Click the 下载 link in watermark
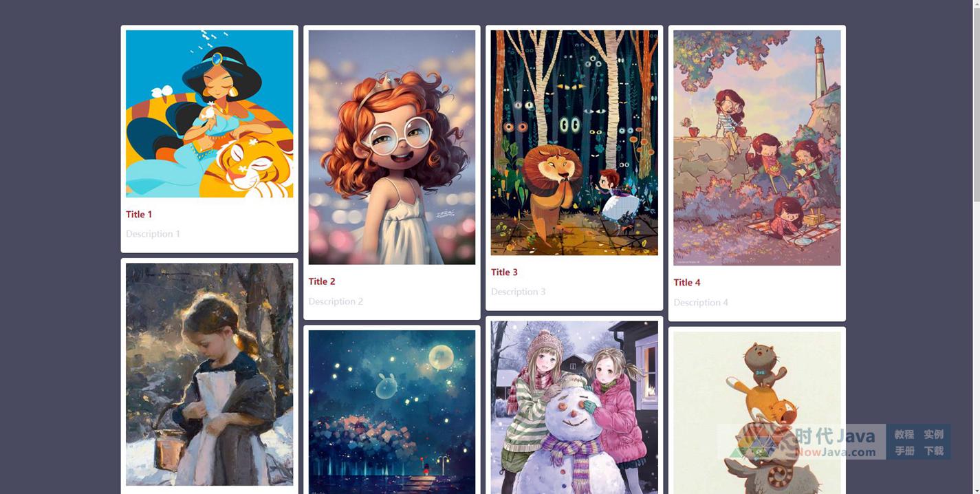 click(x=933, y=451)
